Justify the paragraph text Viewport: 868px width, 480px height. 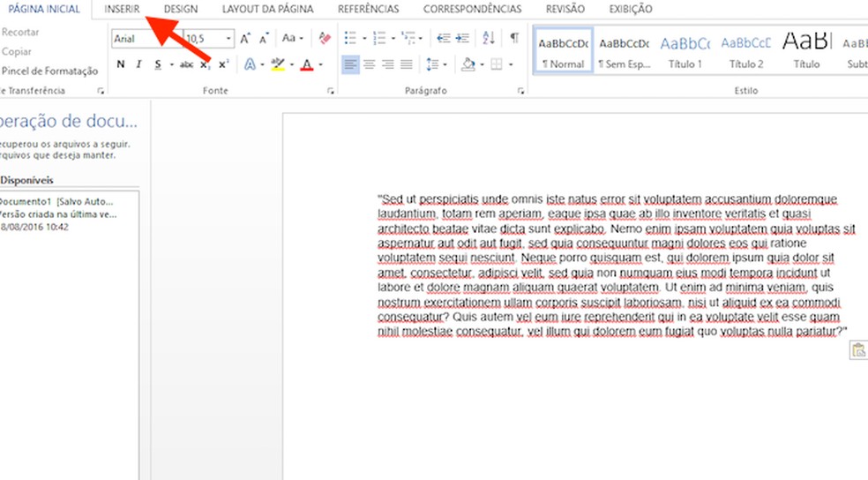(407, 64)
